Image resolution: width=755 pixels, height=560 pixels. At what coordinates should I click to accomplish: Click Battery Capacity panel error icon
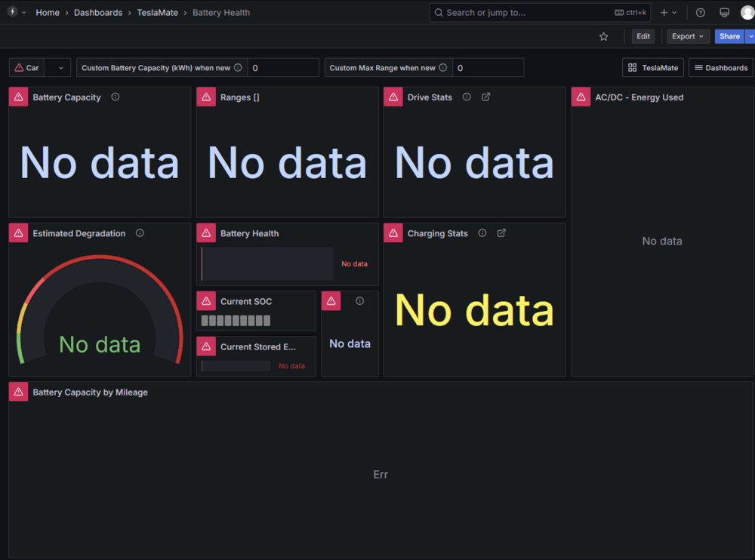[x=18, y=97]
